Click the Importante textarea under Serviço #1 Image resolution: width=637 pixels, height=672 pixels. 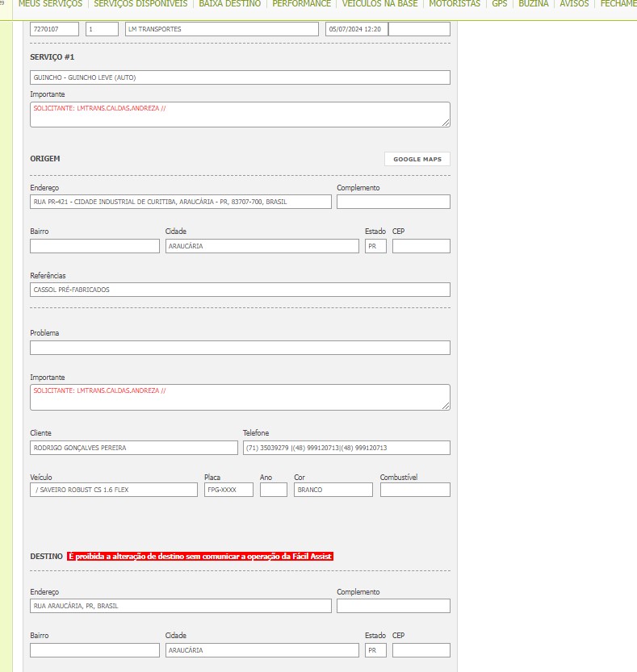(x=241, y=115)
